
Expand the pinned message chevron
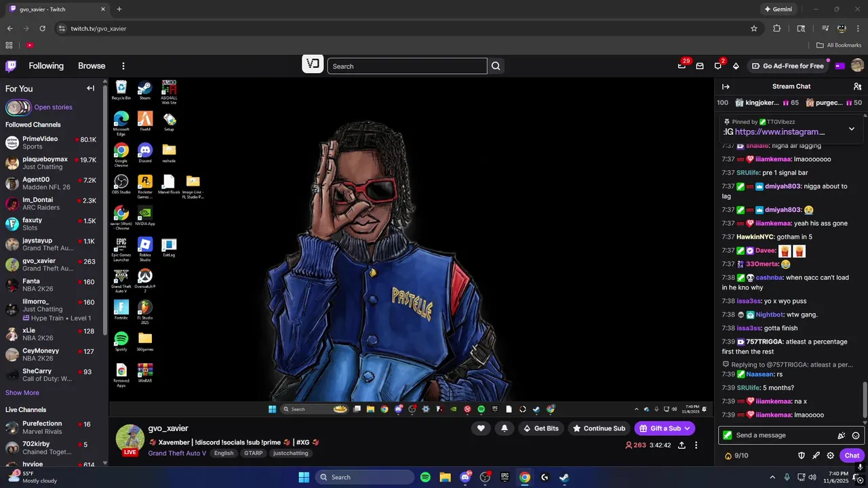[852, 129]
